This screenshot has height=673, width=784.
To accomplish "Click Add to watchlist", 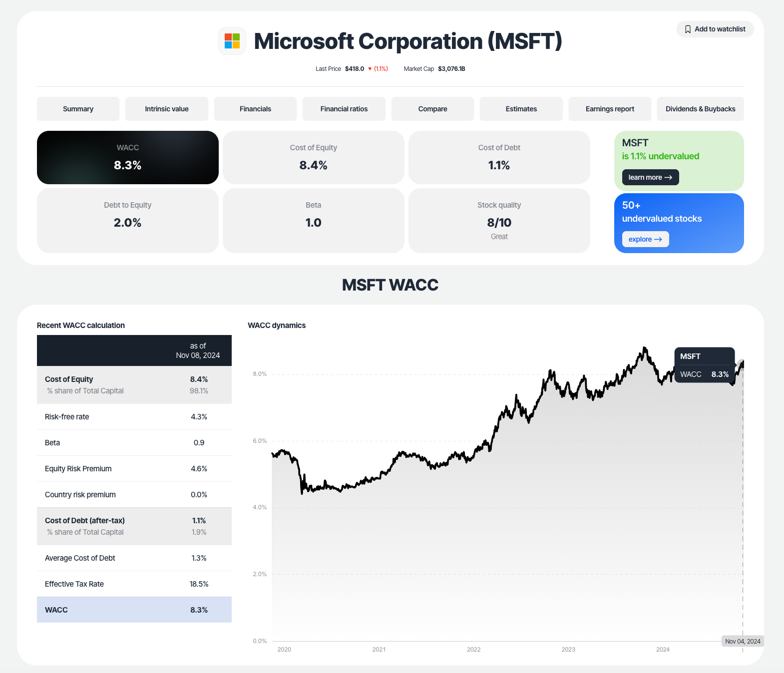I will pos(715,29).
